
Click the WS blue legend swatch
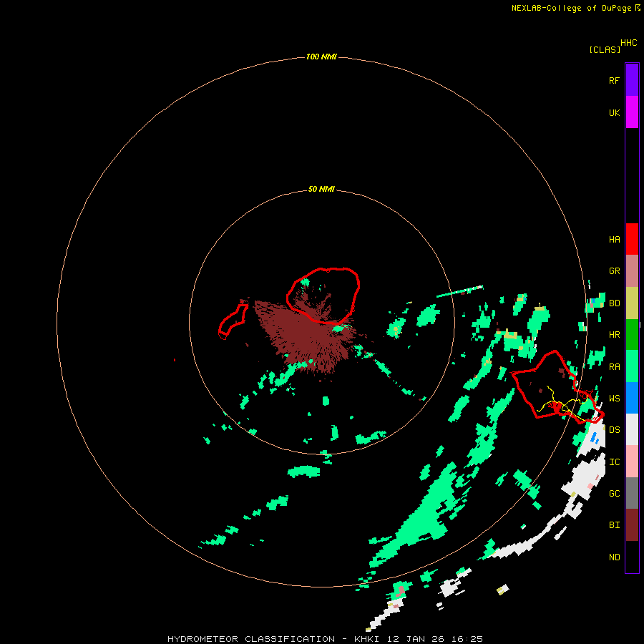tap(632, 398)
